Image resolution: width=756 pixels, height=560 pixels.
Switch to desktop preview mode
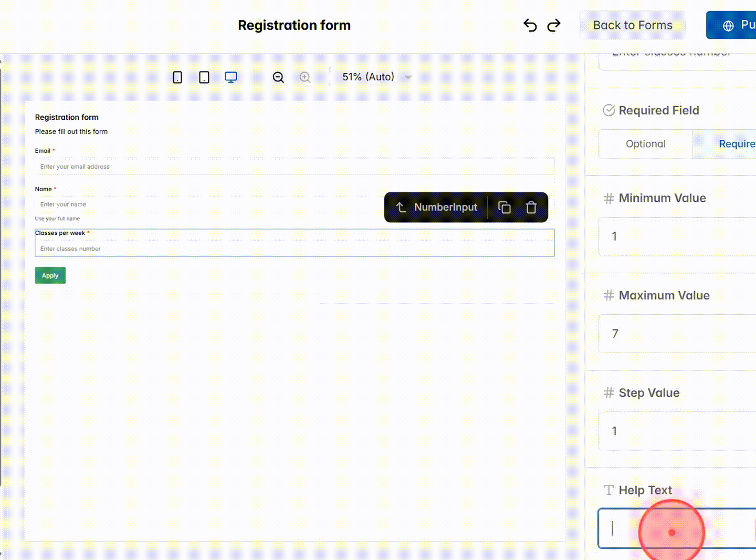point(231,77)
